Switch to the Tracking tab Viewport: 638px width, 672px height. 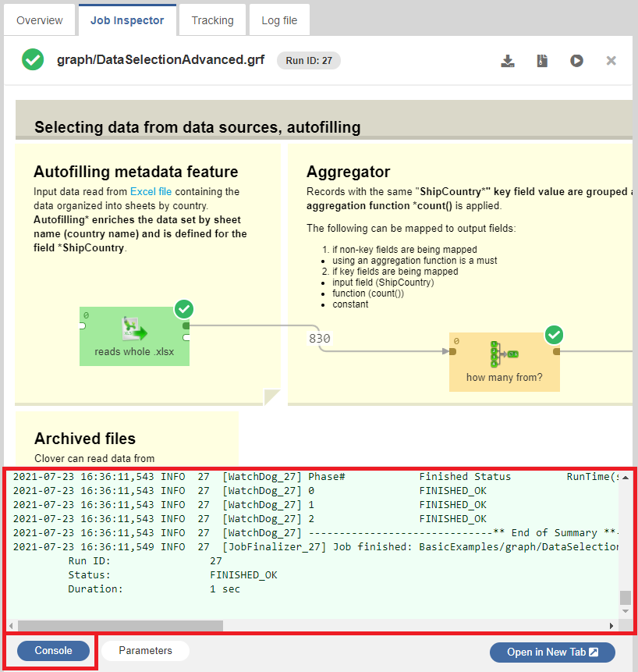coord(211,20)
